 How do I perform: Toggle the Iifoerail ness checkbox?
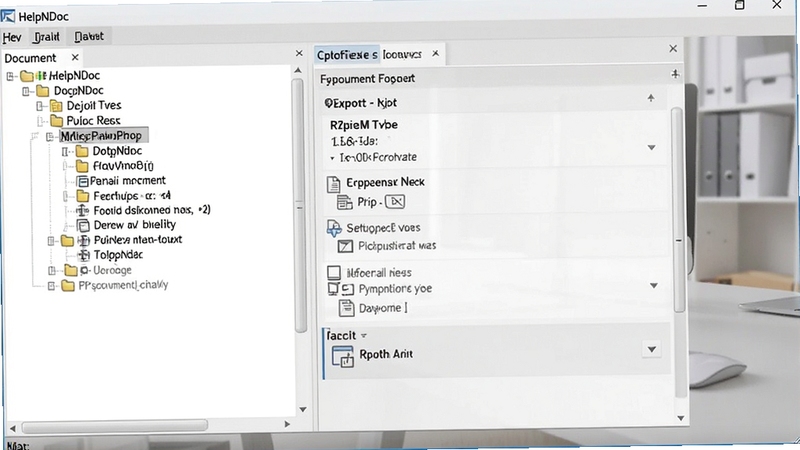(x=334, y=272)
